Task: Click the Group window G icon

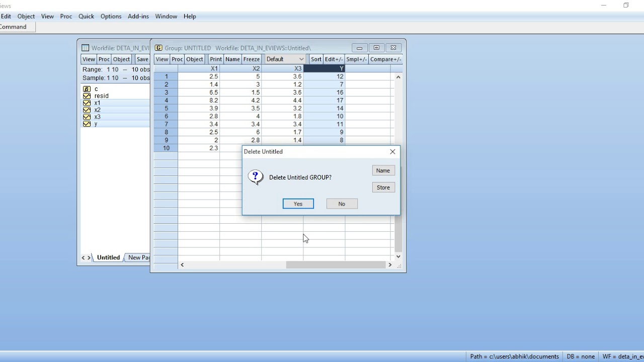Action: [158, 48]
